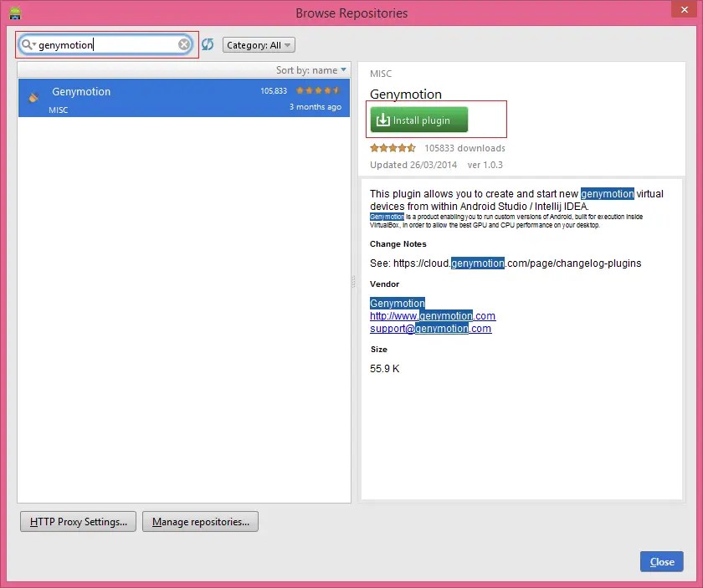
Task: Click the 'ver 1.0.3' version text
Action: click(485, 165)
